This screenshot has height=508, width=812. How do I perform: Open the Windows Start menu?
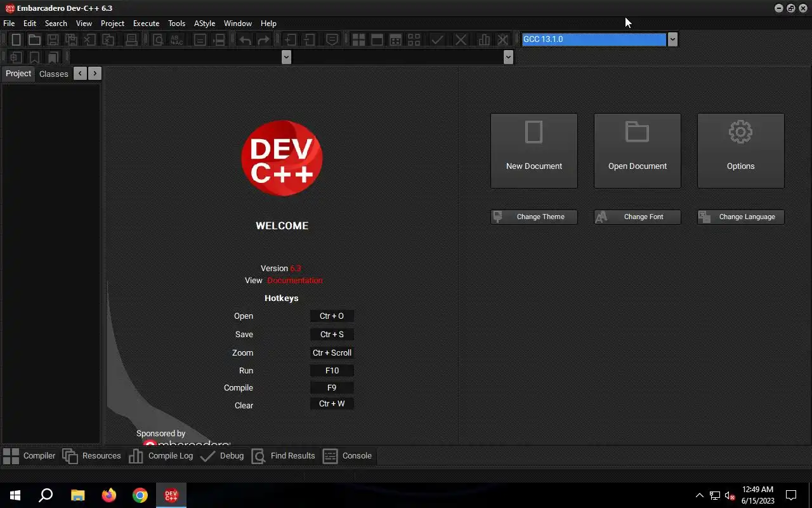coord(15,495)
